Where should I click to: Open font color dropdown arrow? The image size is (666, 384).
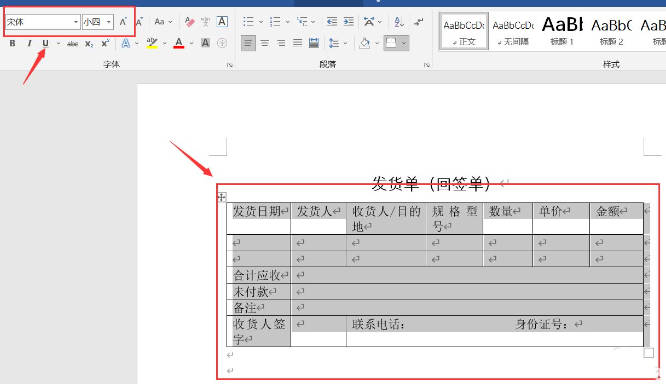click(192, 43)
